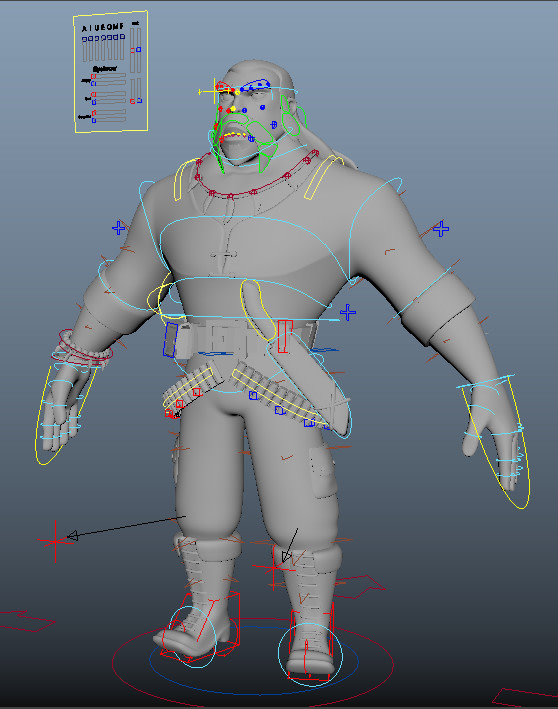Viewport: 558px width, 709px height.
Task: Select cyan circle control on viewer's left foot
Action: [x=194, y=637]
